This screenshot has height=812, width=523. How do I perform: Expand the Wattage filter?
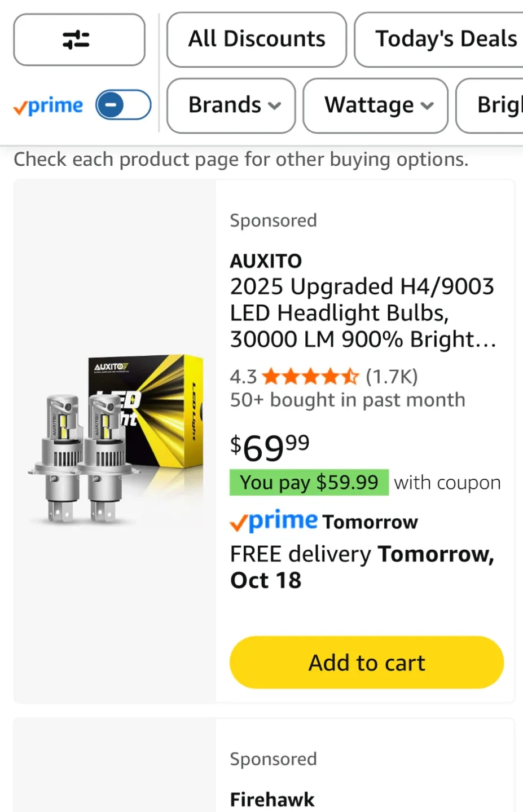[375, 105]
